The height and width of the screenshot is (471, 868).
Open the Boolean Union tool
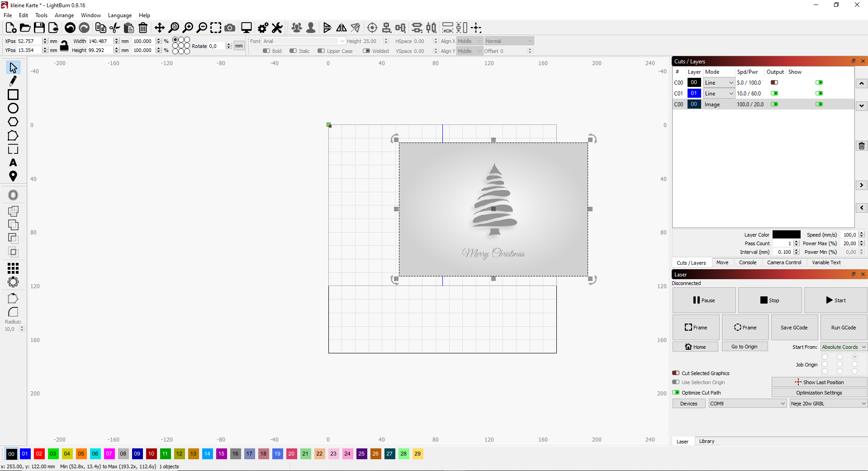[x=13, y=225]
